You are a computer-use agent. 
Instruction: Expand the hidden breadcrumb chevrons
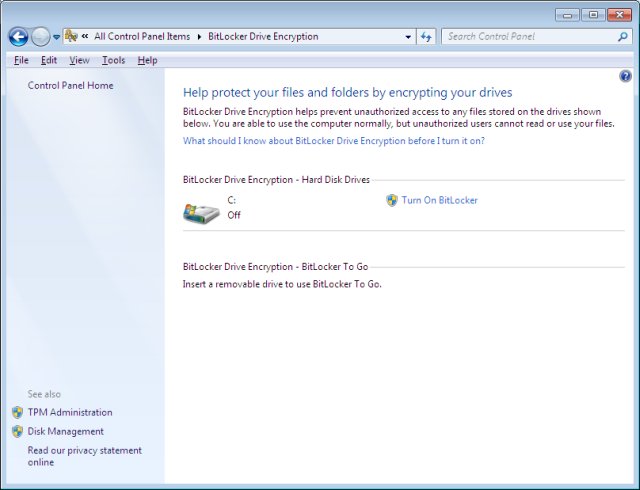pos(84,36)
